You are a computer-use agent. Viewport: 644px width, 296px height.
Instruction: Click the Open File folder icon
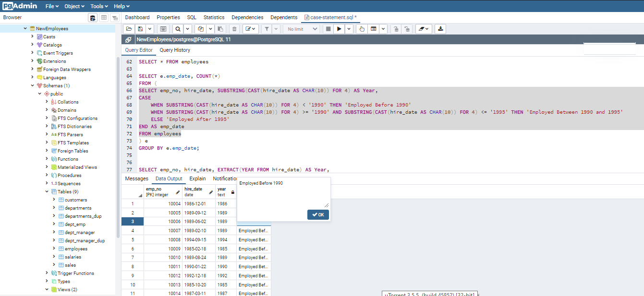pyautogui.click(x=129, y=29)
